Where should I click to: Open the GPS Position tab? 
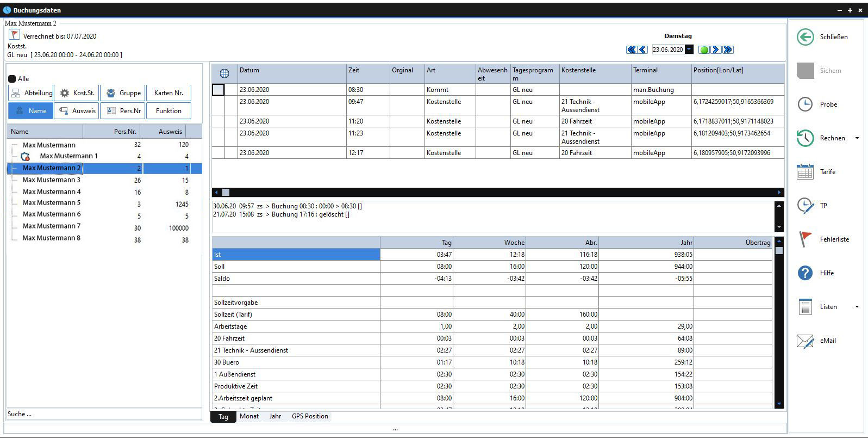[x=310, y=416]
